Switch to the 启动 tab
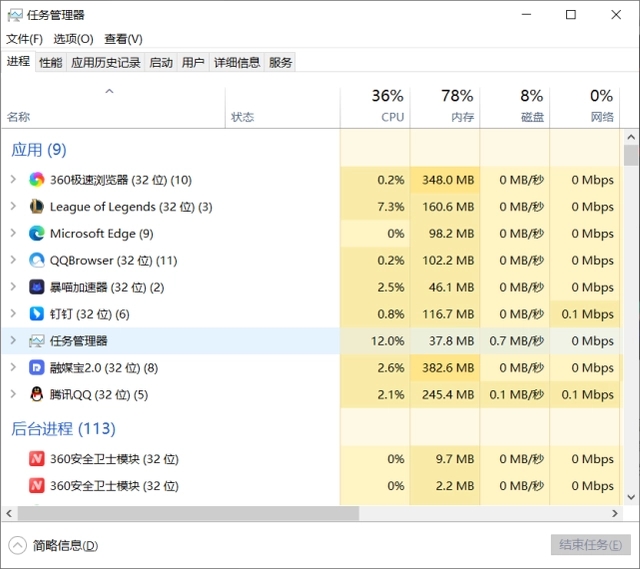 [161, 62]
